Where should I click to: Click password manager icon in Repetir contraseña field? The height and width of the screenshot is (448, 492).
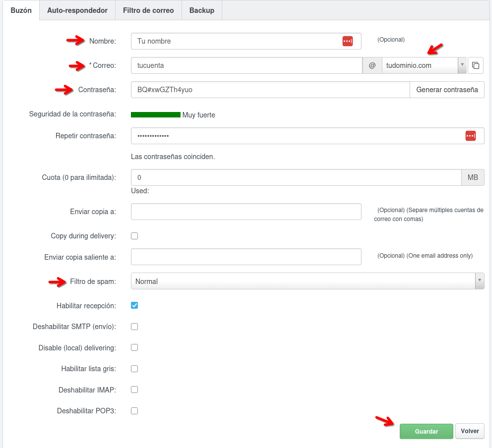click(470, 136)
